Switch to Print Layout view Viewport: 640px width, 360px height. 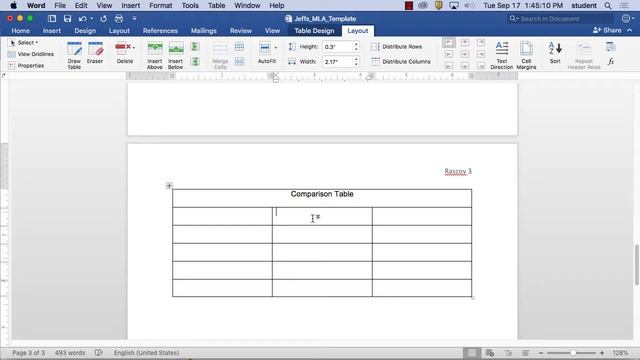click(x=471, y=353)
